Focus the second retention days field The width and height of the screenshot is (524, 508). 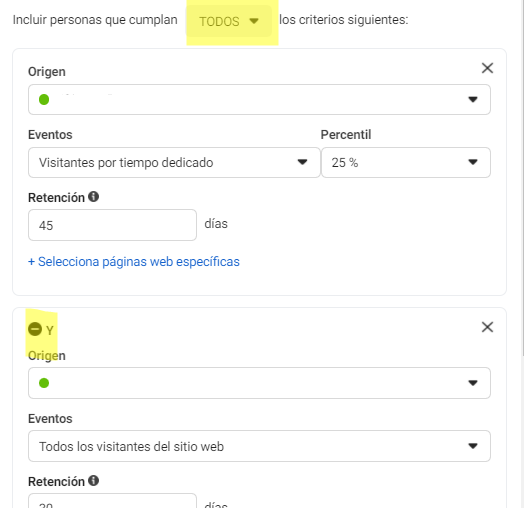pos(112,501)
